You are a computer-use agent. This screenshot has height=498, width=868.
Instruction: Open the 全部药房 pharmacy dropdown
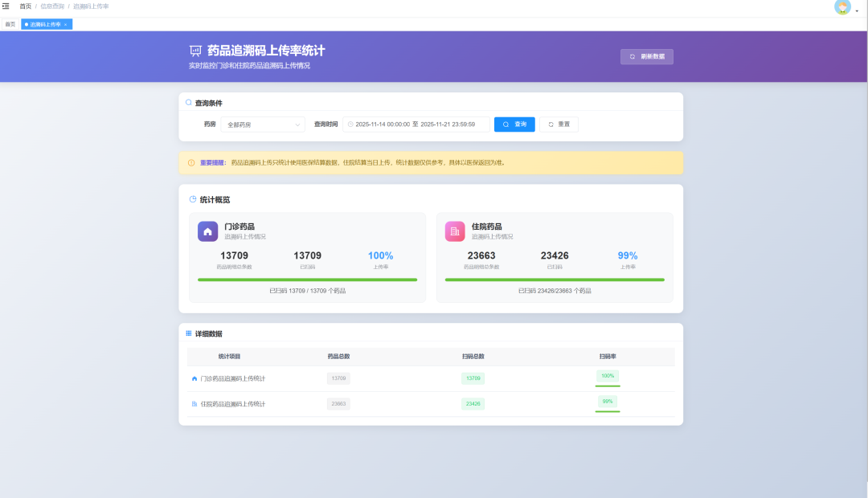(262, 124)
